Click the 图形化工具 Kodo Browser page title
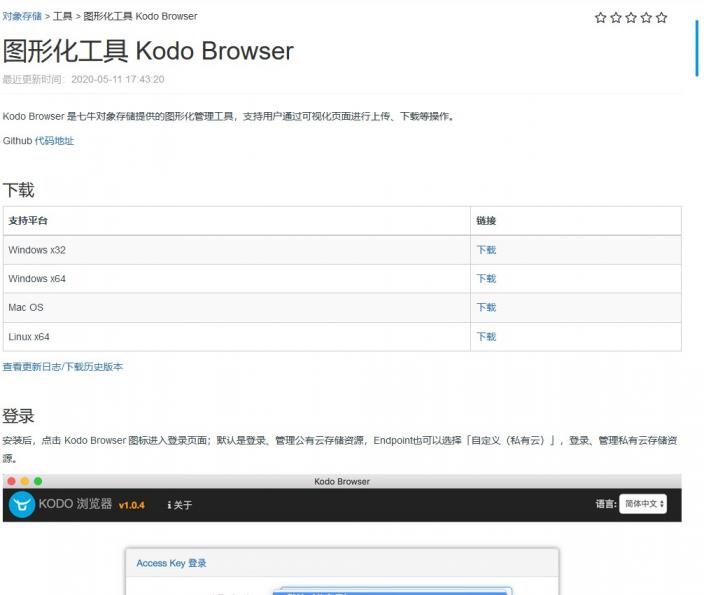Viewport: 704px width, 595px height. 148,51
